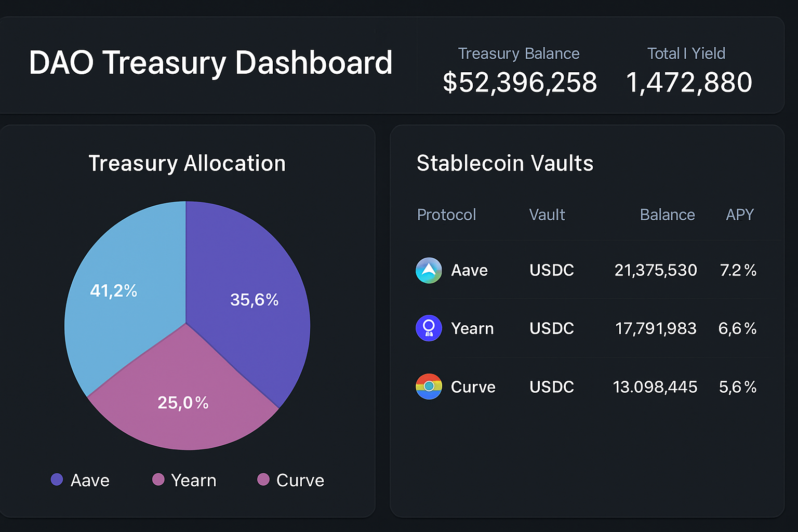Click the Yearn protocol icon

[x=429, y=328]
